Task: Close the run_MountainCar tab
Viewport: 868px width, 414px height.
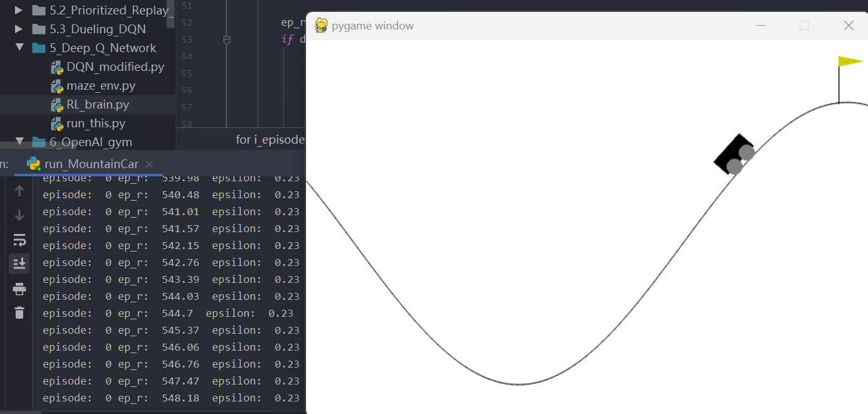Action: [149, 164]
